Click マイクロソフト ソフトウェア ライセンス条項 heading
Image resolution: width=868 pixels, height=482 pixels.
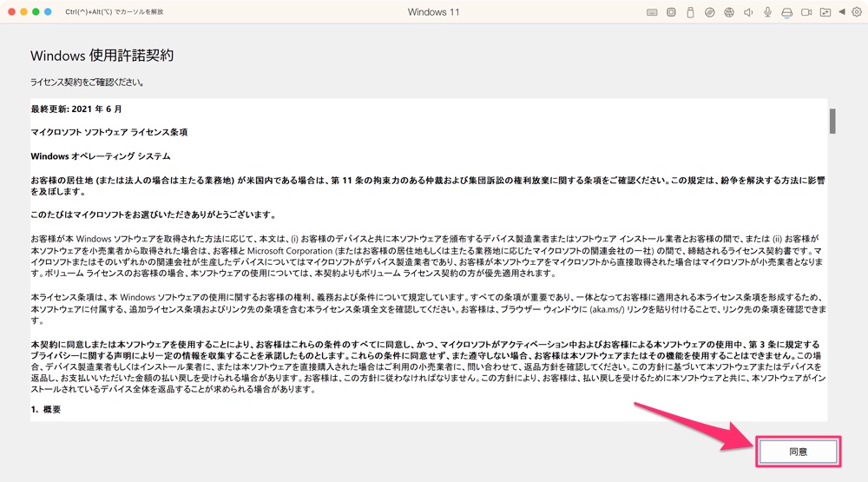[109, 132]
